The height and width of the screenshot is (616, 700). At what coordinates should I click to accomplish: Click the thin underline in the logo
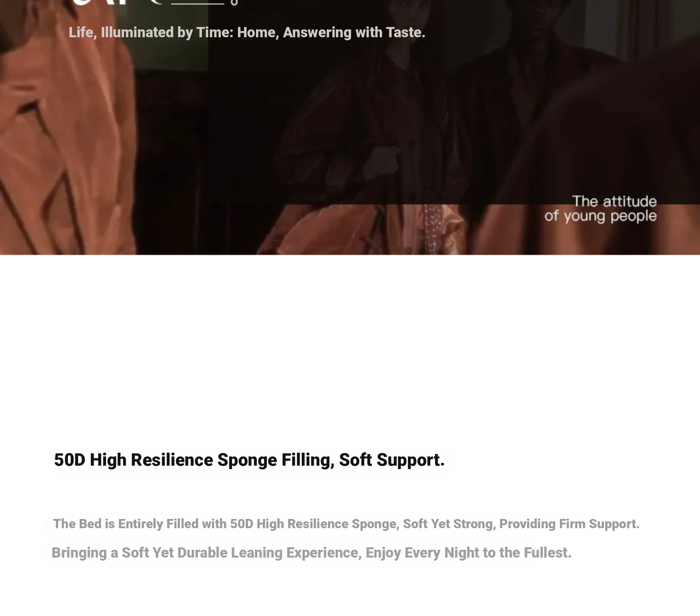198,3
